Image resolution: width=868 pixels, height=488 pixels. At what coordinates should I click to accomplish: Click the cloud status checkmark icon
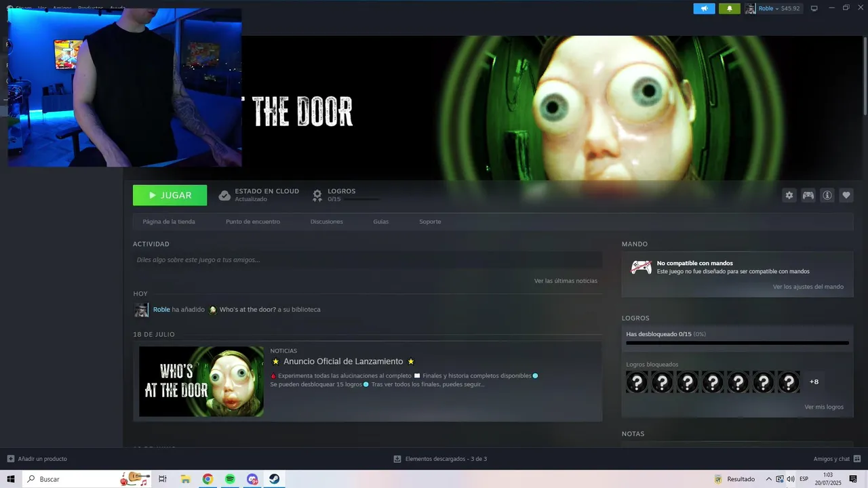point(224,195)
